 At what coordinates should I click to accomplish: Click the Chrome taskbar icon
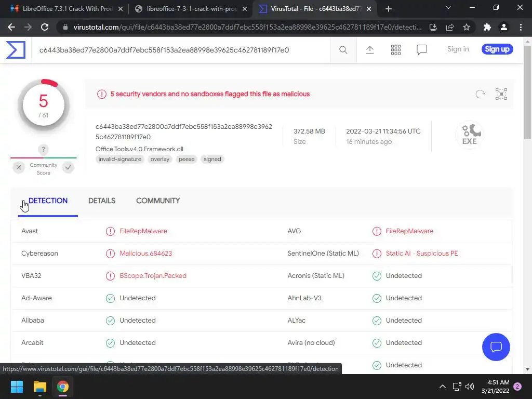coord(63,387)
